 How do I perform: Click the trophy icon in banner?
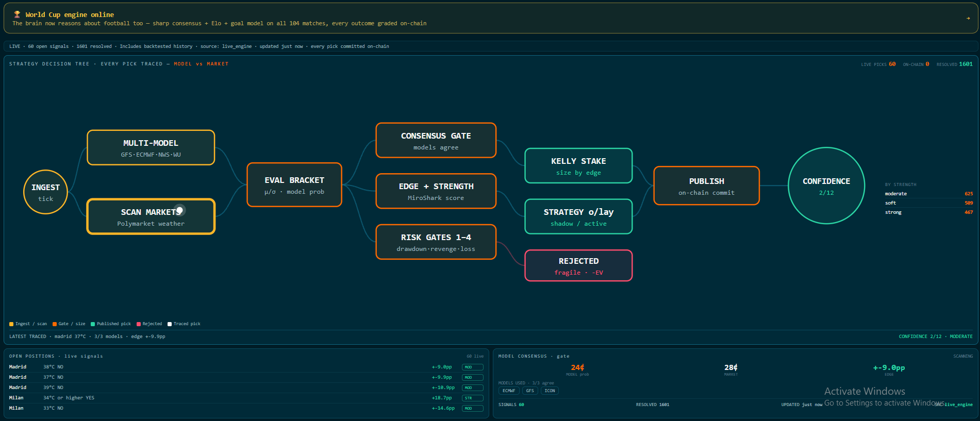point(17,14)
